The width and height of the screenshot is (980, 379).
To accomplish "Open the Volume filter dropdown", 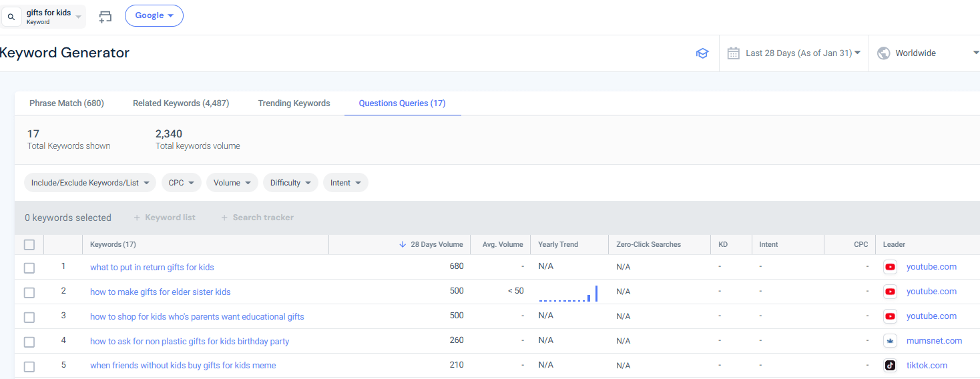I will [232, 183].
